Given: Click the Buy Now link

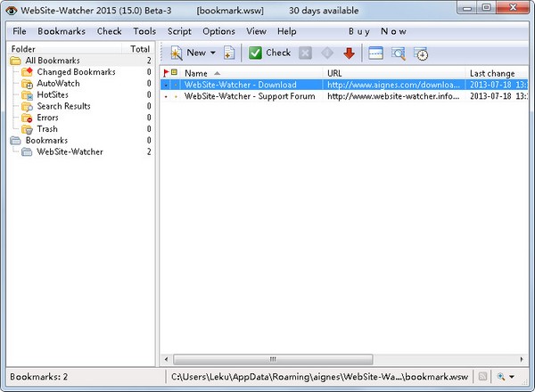Looking at the screenshot, I should (x=377, y=31).
